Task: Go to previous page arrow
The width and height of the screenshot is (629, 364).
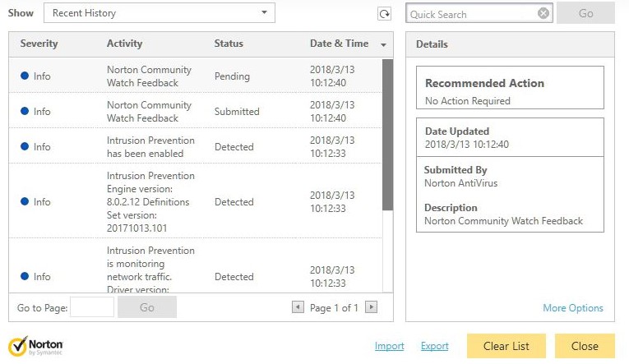Action: pos(298,307)
